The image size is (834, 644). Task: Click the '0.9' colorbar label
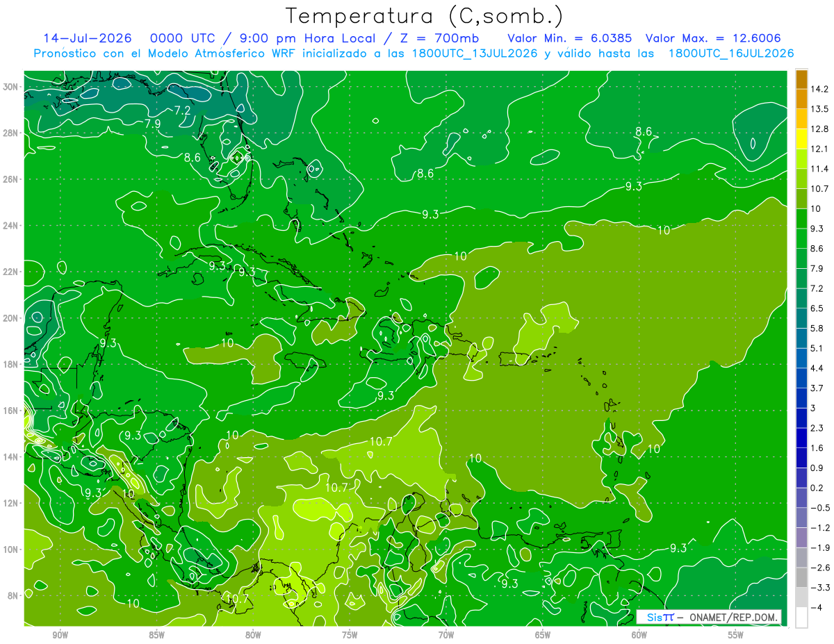817,468
